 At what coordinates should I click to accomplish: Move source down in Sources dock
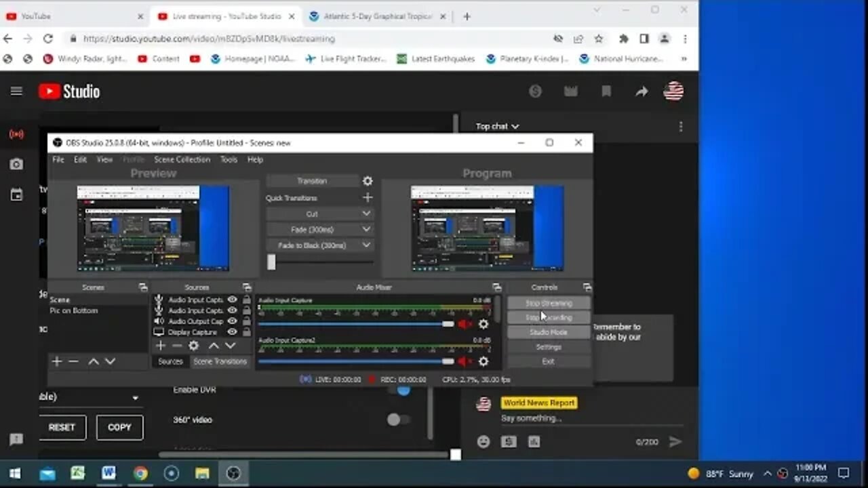pos(230,346)
